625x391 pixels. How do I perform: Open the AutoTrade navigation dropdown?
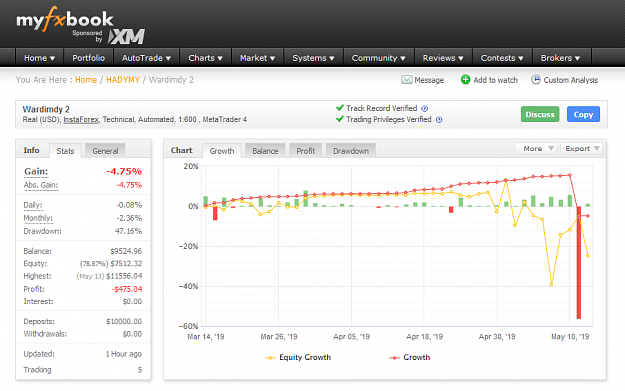(146, 58)
